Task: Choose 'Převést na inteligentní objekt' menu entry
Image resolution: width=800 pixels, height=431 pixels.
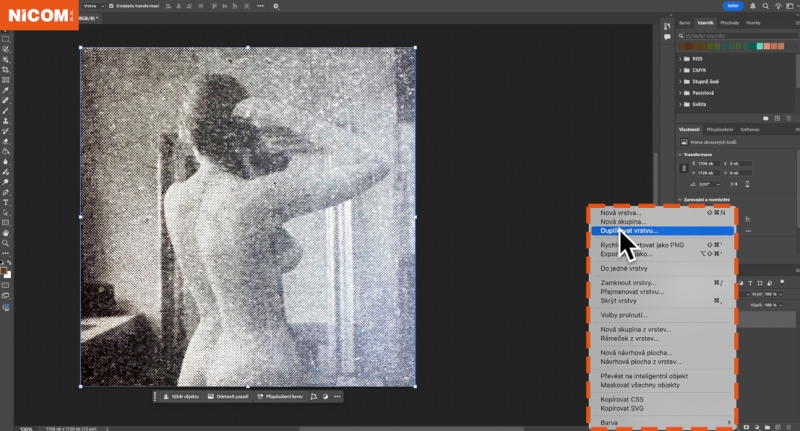Action: (645, 375)
